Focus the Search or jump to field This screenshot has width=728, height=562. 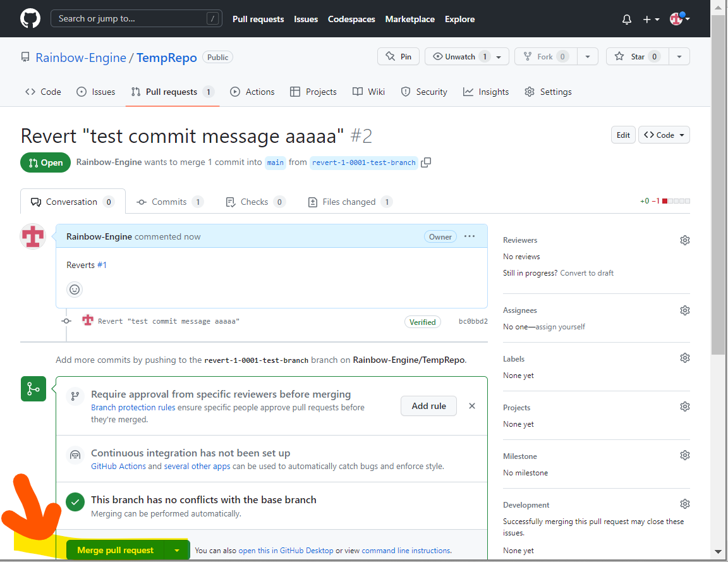pos(136,18)
